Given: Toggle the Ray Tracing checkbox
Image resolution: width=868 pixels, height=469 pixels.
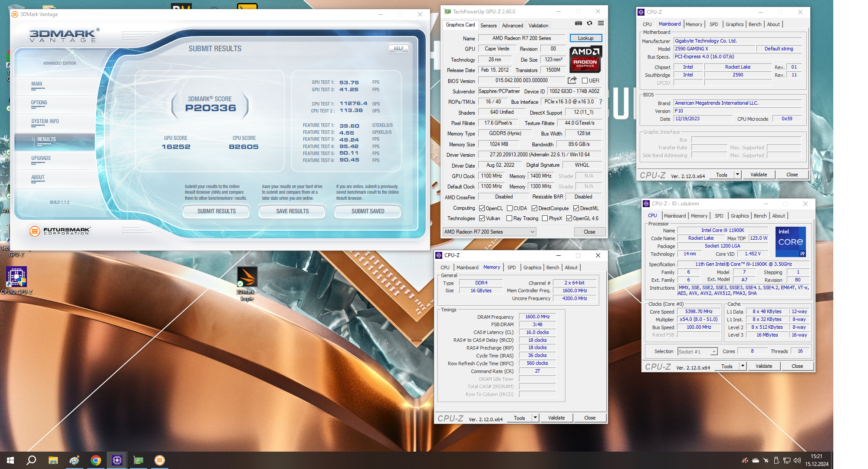Looking at the screenshot, I should 510,218.
